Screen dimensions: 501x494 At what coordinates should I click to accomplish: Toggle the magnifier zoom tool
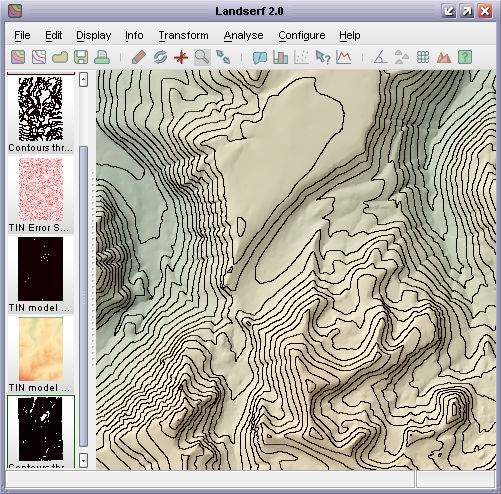(x=202, y=57)
